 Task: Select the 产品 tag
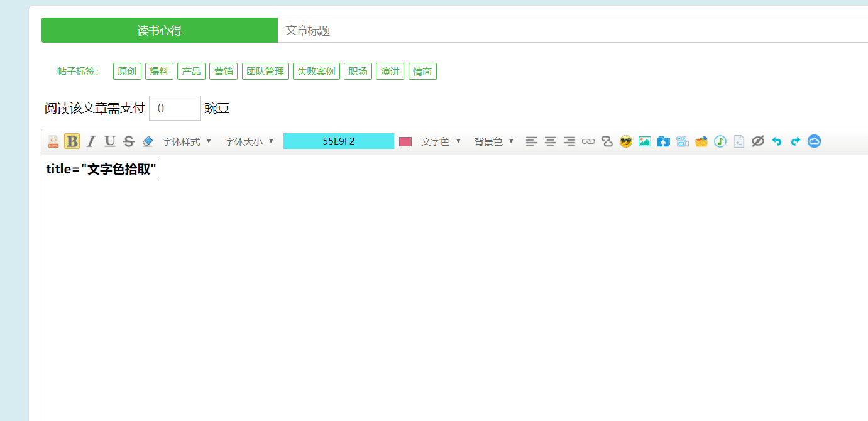(191, 72)
